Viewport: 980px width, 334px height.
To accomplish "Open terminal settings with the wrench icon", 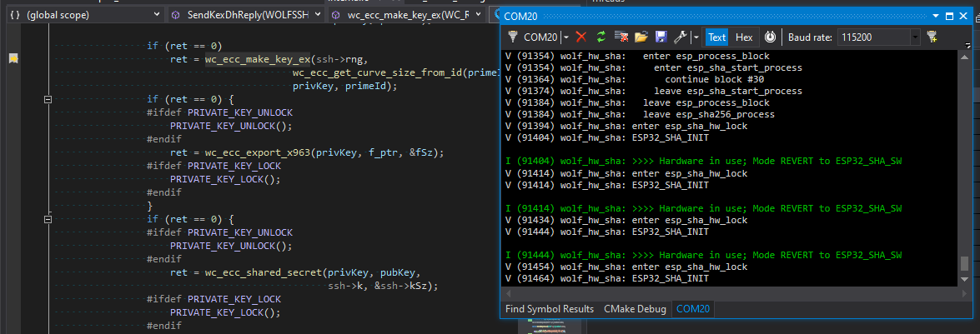I will [680, 37].
